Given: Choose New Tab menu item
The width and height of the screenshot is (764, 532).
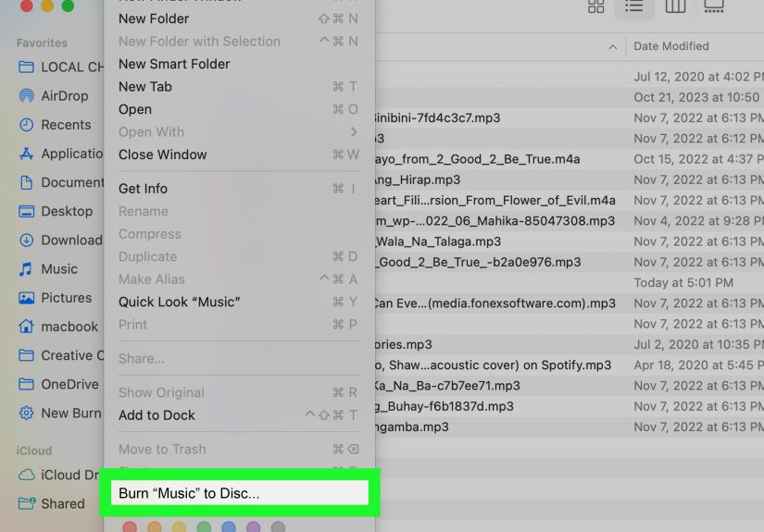Looking at the screenshot, I should click(x=239, y=87).
